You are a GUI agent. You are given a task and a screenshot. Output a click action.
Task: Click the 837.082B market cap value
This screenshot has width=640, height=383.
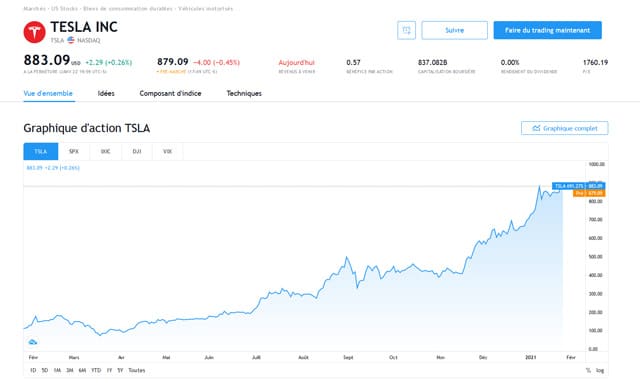[432, 62]
